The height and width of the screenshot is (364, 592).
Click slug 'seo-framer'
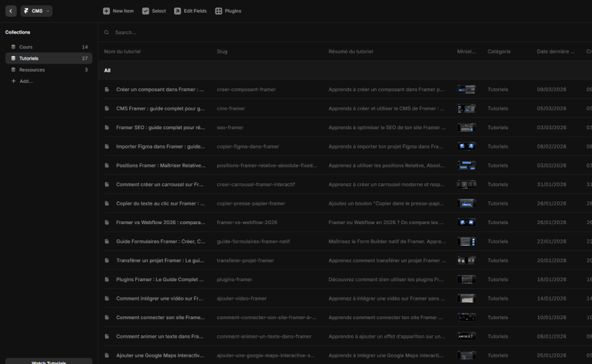click(x=230, y=128)
